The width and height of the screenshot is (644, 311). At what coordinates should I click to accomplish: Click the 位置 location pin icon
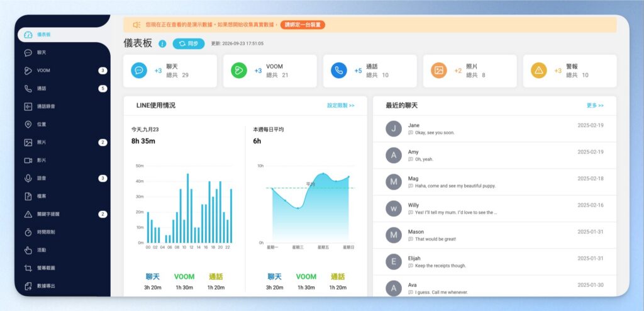tap(28, 124)
